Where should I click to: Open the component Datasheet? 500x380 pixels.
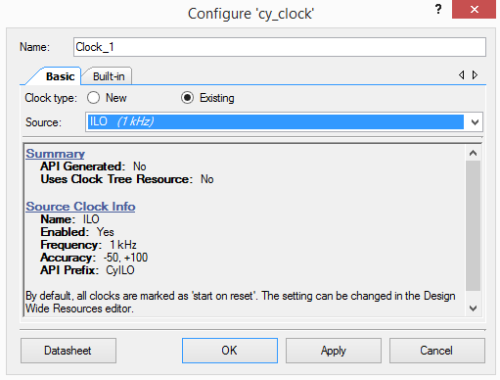pyautogui.click(x=68, y=351)
